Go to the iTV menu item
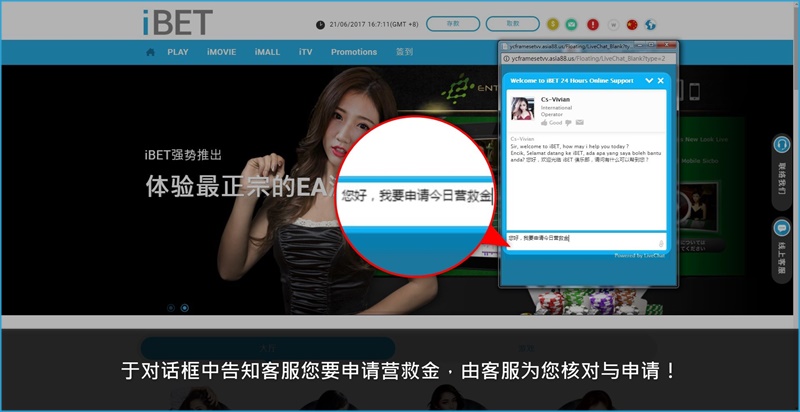 coord(305,52)
